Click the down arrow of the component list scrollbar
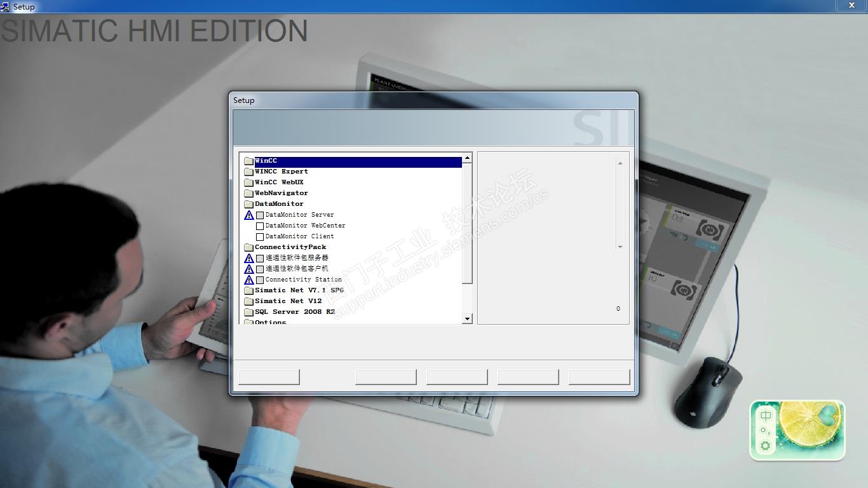The height and width of the screenshot is (488, 868). click(467, 319)
